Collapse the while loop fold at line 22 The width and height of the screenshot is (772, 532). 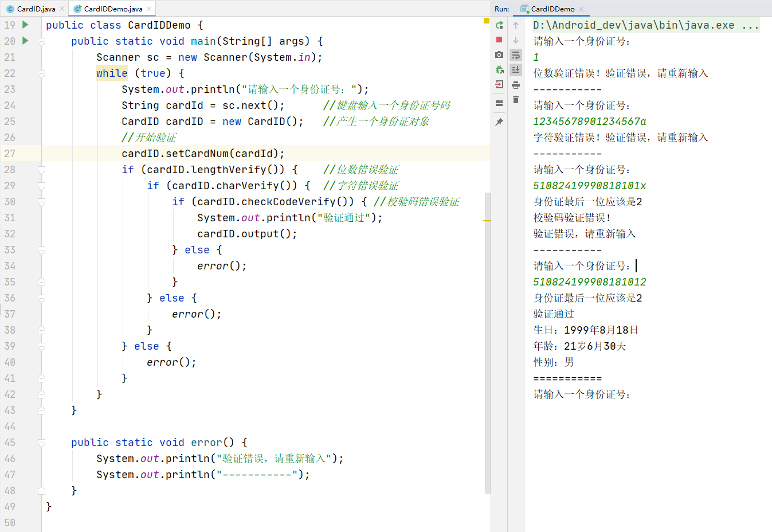(41, 73)
